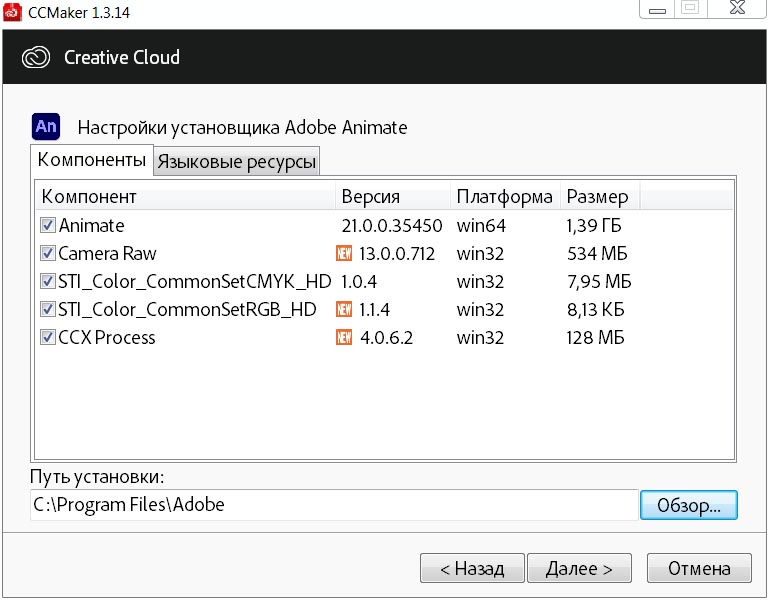Click the 7,95 МБ size cell
769x600 pixels.
pyautogui.click(x=599, y=282)
